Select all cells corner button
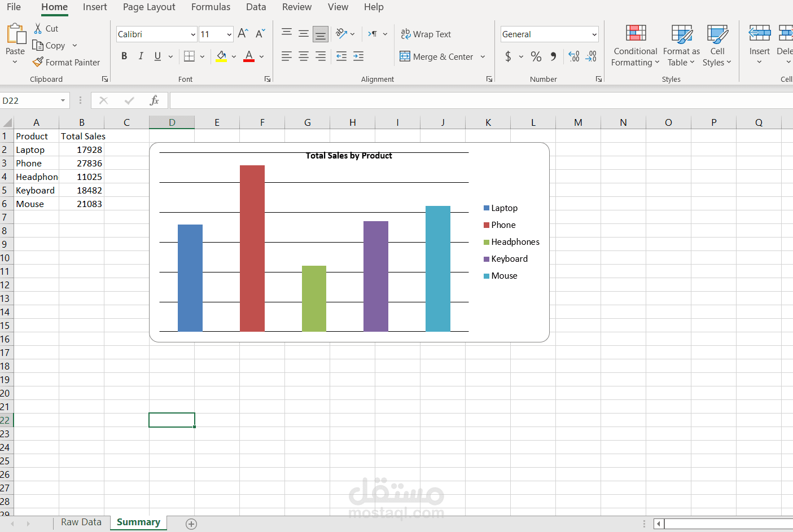Viewport: 793px width, 532px height. pos(7,122)
